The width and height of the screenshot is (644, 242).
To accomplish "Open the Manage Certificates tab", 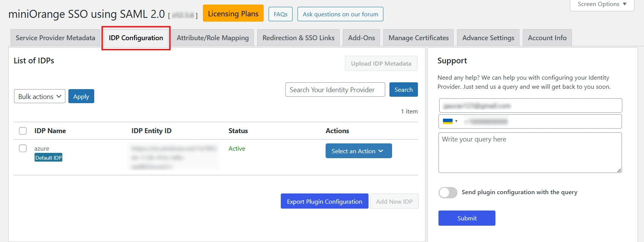I will point(418,38).
